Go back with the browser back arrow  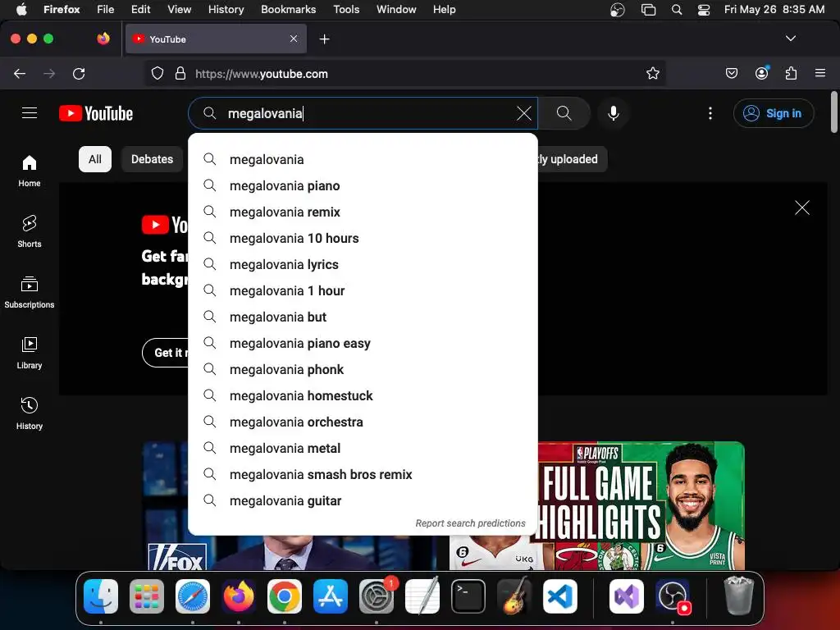20,73
